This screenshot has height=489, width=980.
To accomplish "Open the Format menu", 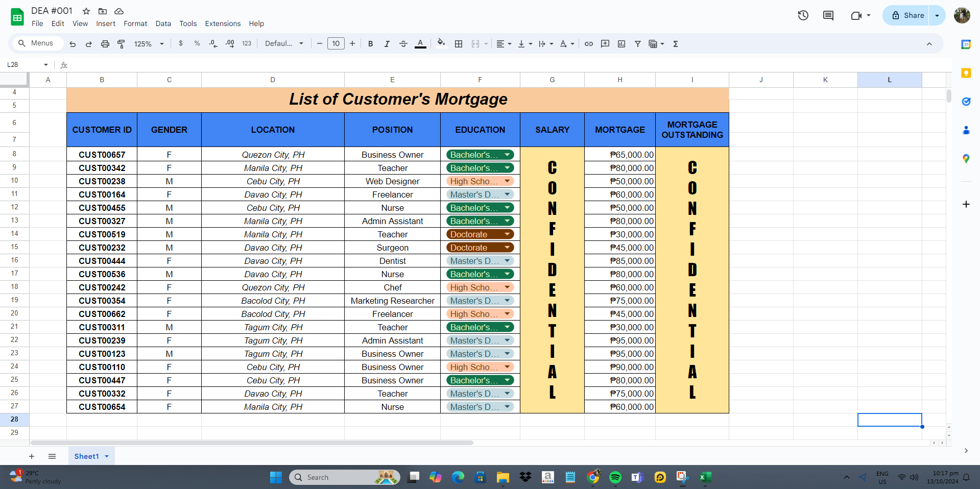I will point(135,23).
